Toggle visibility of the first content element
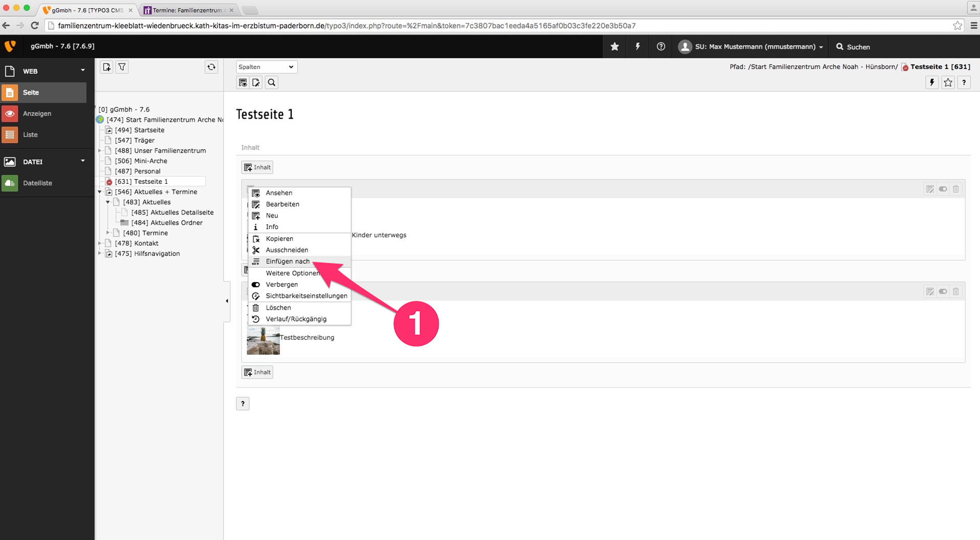Viewport: 980px width, 540px height. pyautogui.click(x=943, y=189)
